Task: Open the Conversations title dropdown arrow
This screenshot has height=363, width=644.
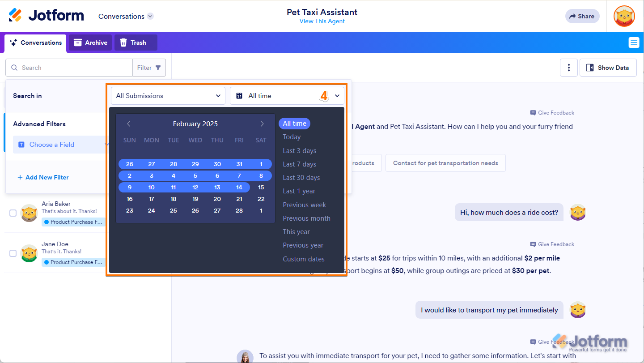Action: (150, 16)
